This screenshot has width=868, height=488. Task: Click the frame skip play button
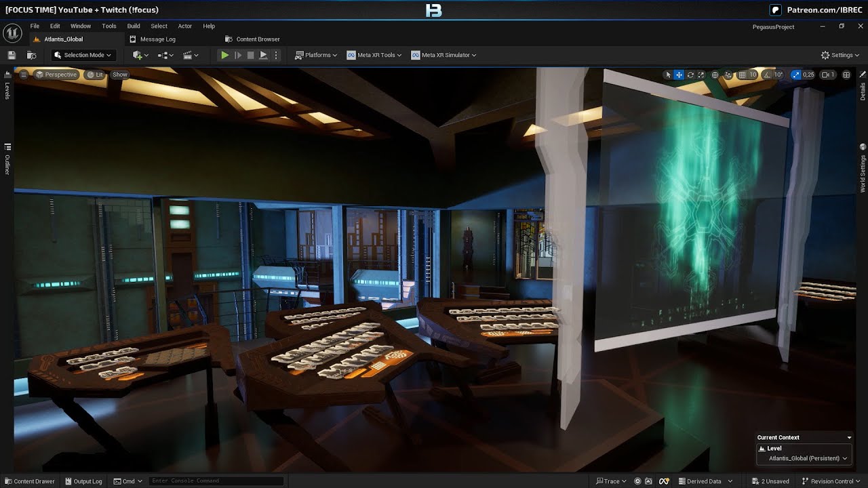pyautogui.click(x=238, y=55)
